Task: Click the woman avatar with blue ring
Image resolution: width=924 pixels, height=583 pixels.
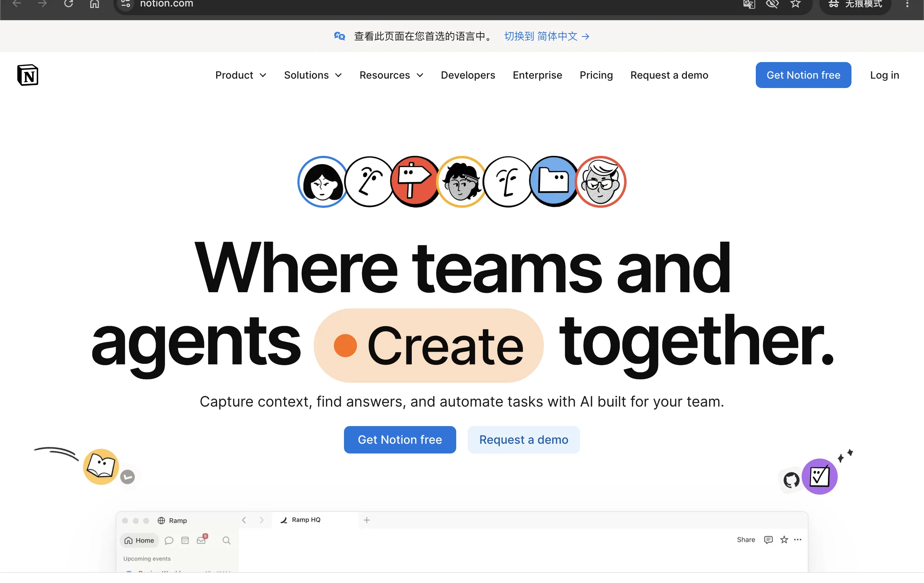Action: tap(323, 182)
